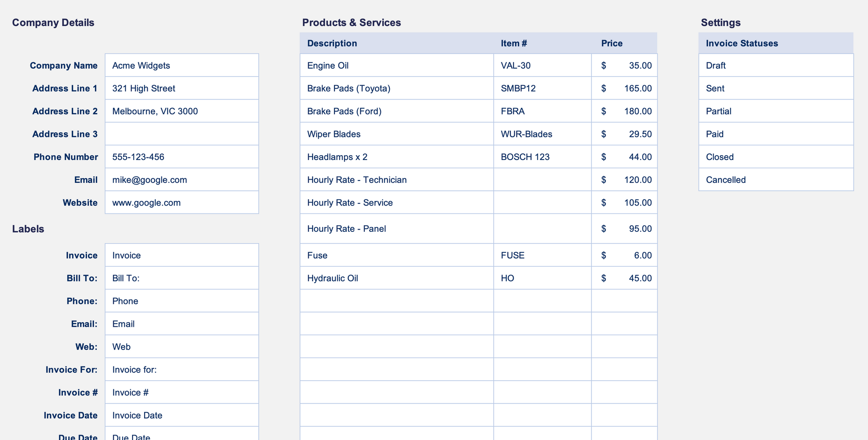Select the Paid invoice status cell

click(x=776, y=134)
